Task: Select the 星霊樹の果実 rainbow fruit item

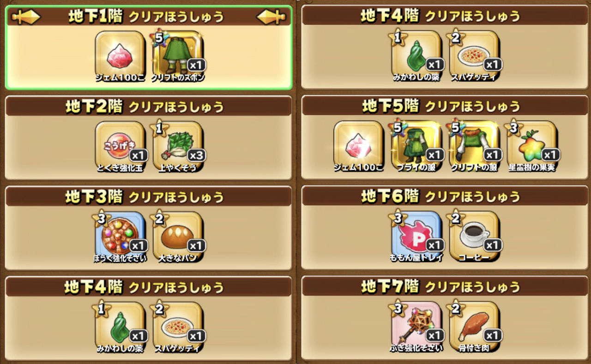Action: click(x=532, y=146)
